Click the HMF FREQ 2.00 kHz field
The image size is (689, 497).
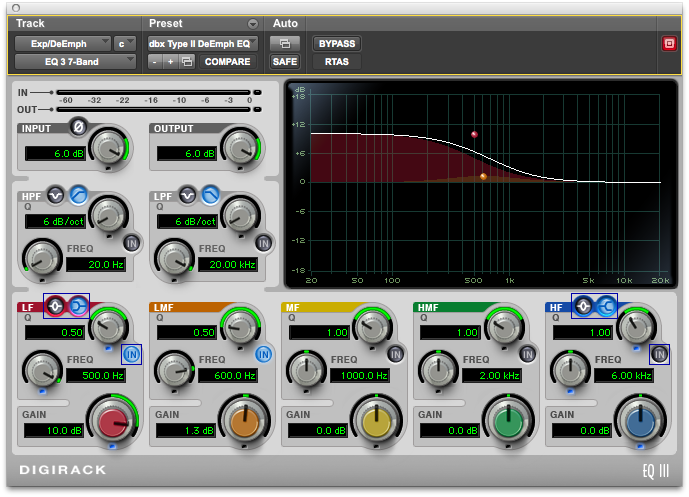492,376
